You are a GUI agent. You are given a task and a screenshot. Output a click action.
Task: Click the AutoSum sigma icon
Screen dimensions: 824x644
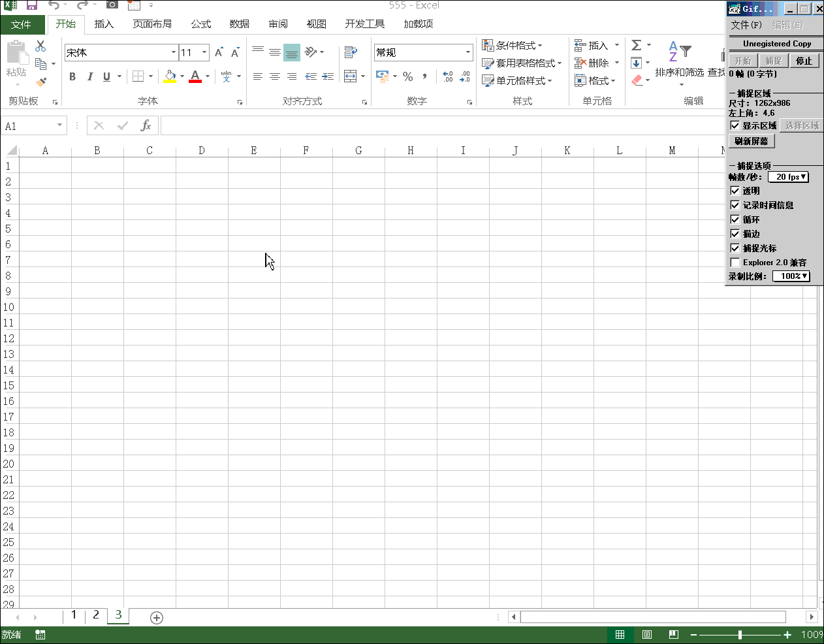(x=636, y=45)
